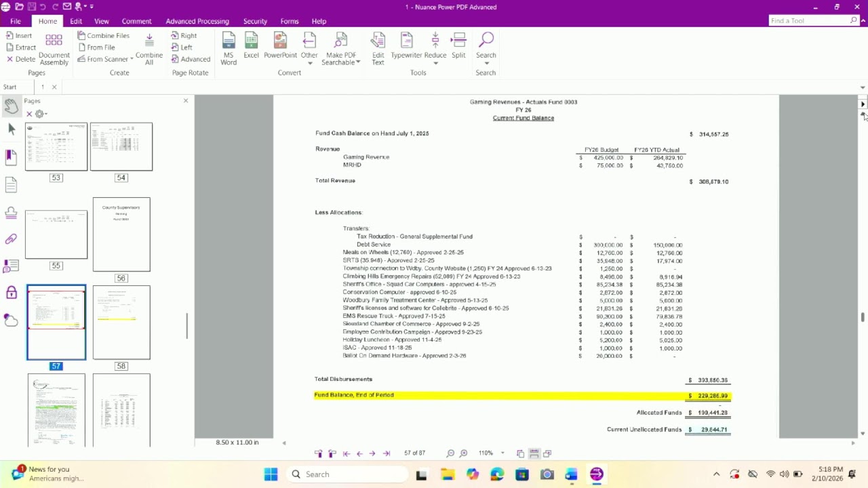Jump to the last page
868x488 pixels.
pos(387,453)
